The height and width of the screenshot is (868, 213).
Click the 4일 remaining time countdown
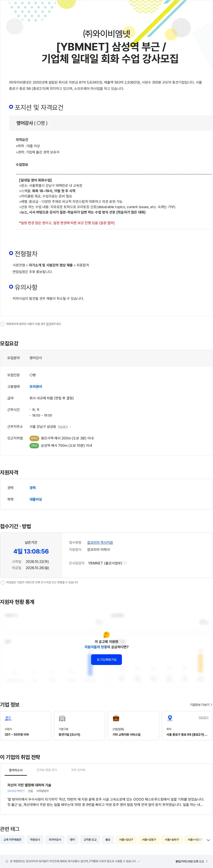pos(31,551)
